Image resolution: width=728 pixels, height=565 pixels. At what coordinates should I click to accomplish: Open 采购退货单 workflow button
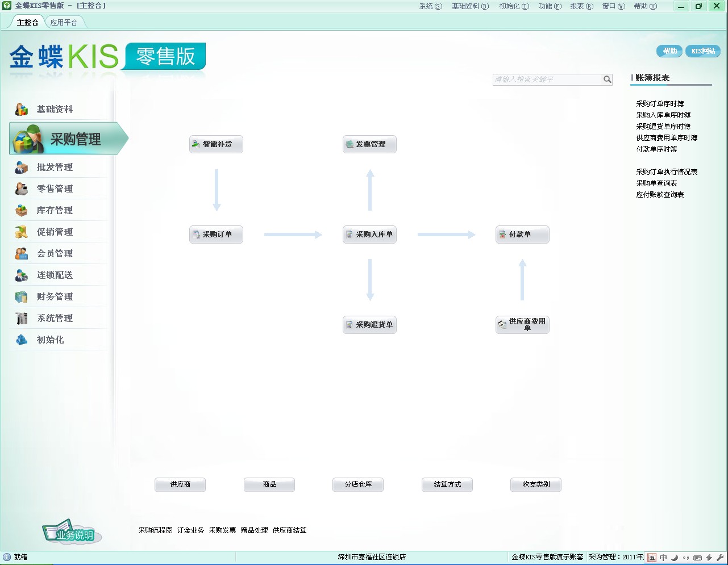tap(369, 325)
